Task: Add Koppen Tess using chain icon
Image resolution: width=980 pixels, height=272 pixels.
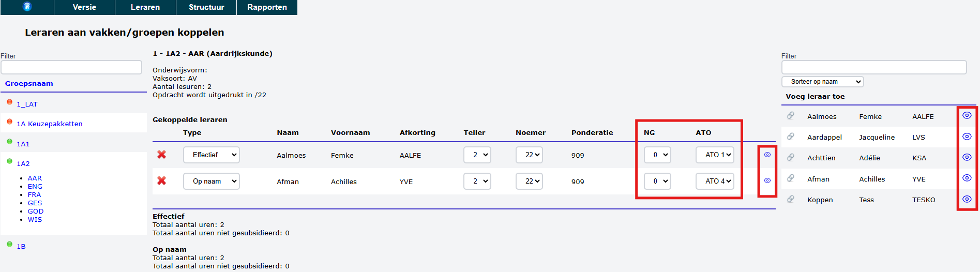Action: [791, 199]
